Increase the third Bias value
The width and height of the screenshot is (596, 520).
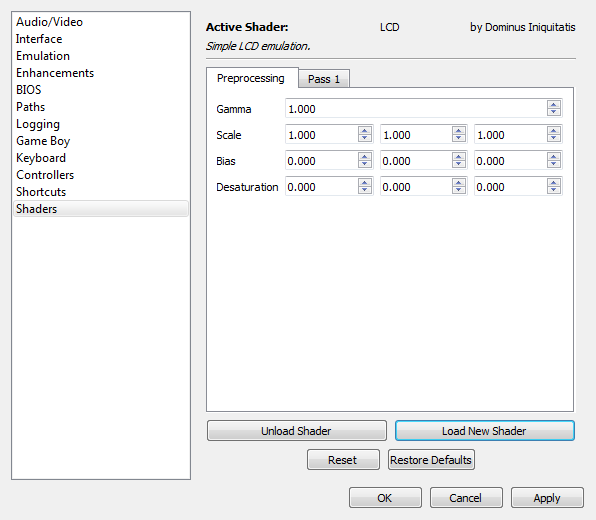(x=554, y=157)
